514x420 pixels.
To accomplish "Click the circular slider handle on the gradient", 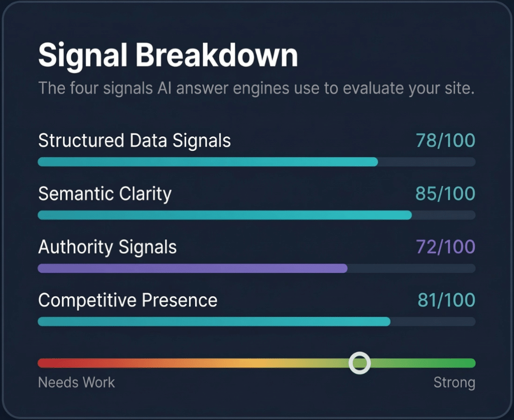I will click(x=360, y=363).
